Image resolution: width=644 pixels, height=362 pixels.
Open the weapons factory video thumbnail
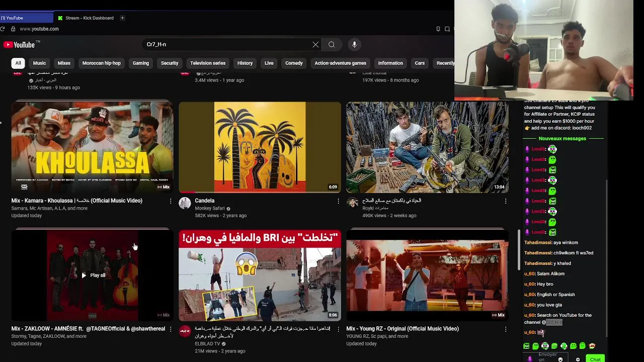[x=427, y=147]
